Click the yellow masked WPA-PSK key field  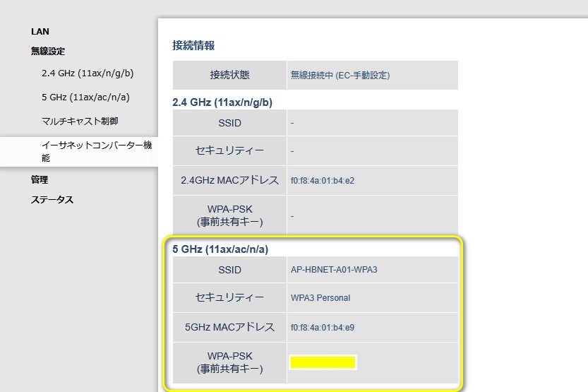[323, 362]
